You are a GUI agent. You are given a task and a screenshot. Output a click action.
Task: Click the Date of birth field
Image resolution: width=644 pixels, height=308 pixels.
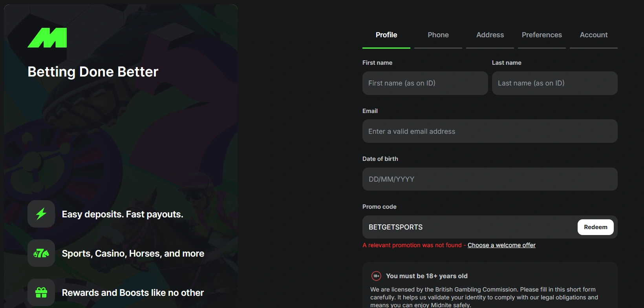click(x=490, y=179)
